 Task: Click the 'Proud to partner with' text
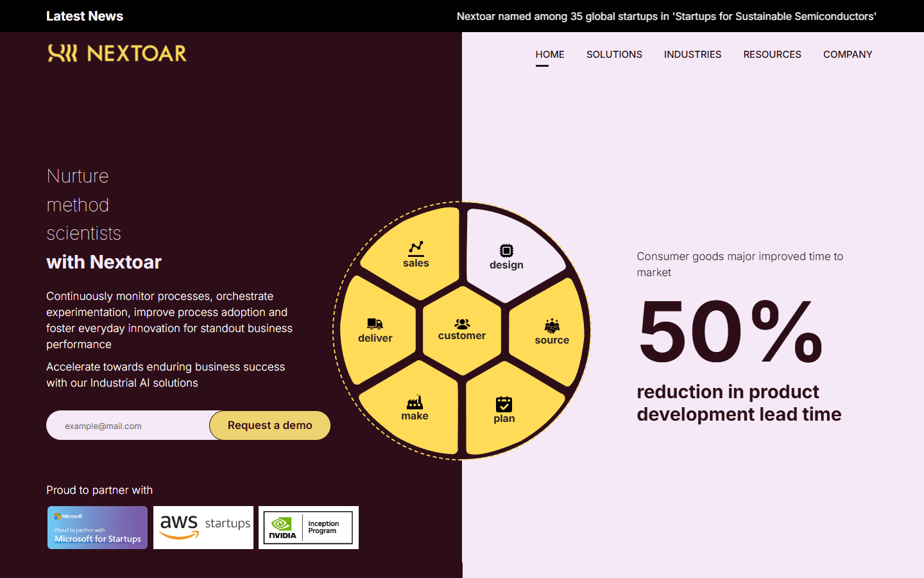point(99,490)
